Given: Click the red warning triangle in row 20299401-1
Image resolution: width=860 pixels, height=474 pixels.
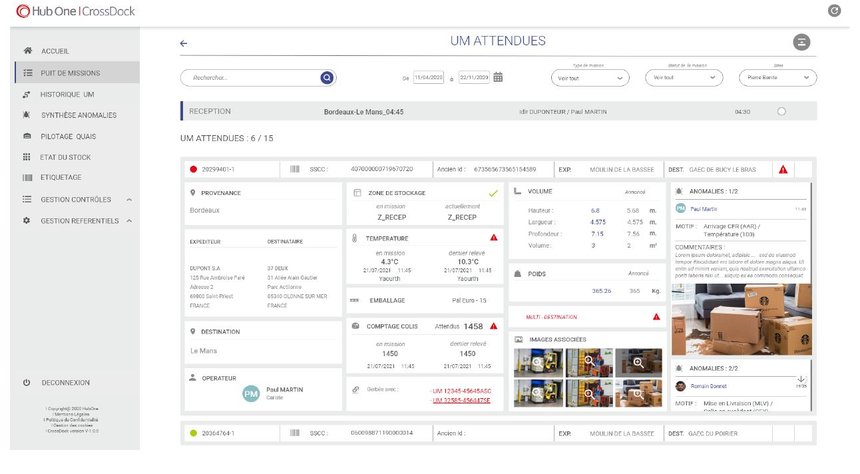Looking at the screenshot, I should point(783,170).
